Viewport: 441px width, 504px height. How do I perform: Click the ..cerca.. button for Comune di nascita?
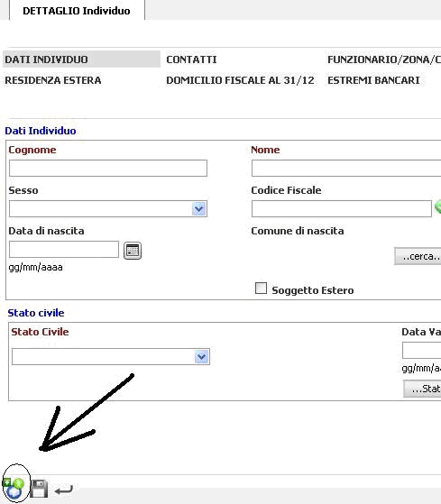pos(418,256)
